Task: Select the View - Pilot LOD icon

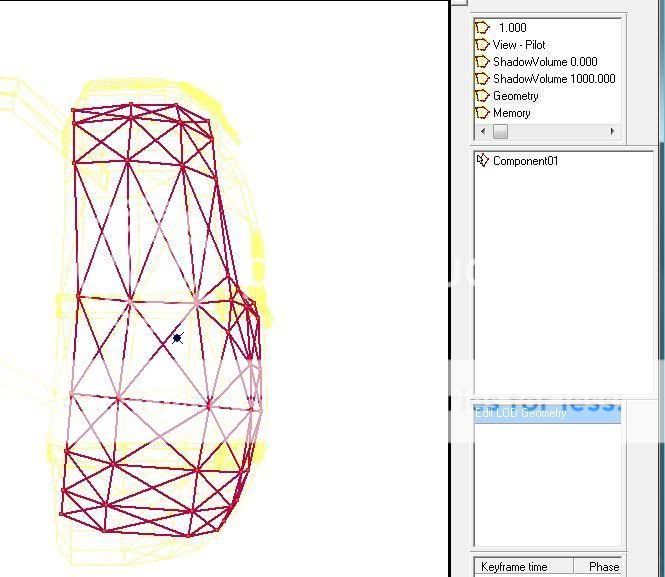Action: point(482,45)
